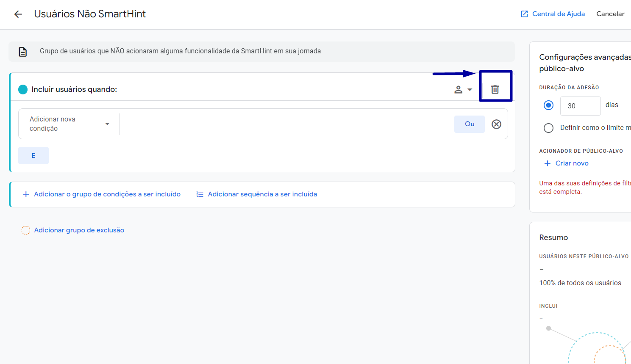Click the plus icon beside Criar novo
The height and width of the screenshot is (364, 631).
(548, 163)
